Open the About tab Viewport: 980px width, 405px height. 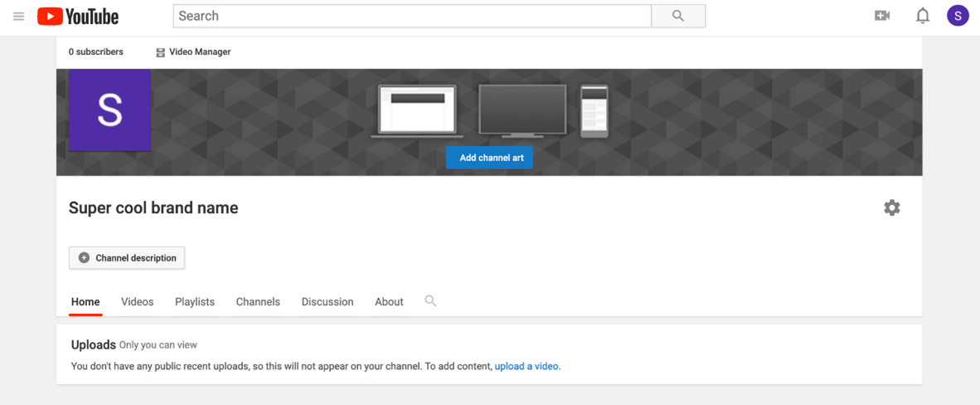point(389,302)
